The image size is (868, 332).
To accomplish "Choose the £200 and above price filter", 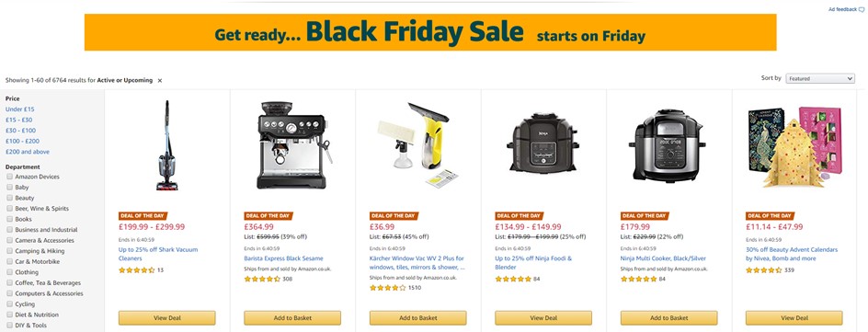I will click(x=28, y=152).
